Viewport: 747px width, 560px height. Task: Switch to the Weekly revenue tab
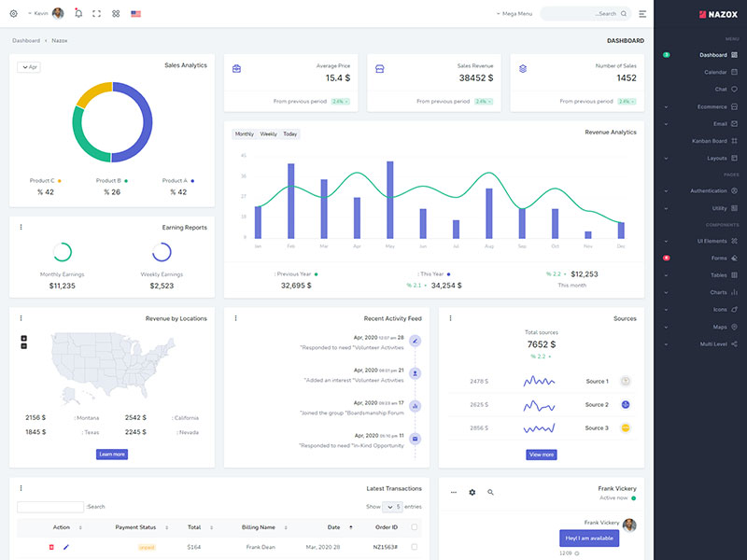268,134
